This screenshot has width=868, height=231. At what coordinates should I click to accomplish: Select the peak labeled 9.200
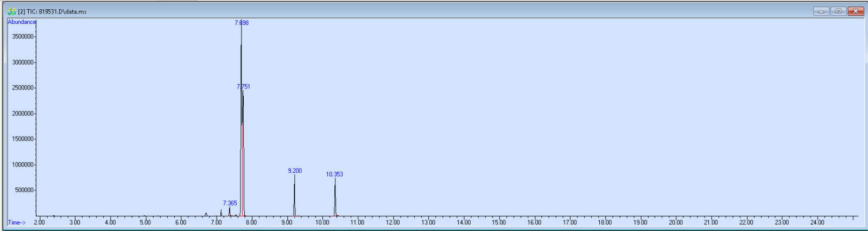click(295, 171)
